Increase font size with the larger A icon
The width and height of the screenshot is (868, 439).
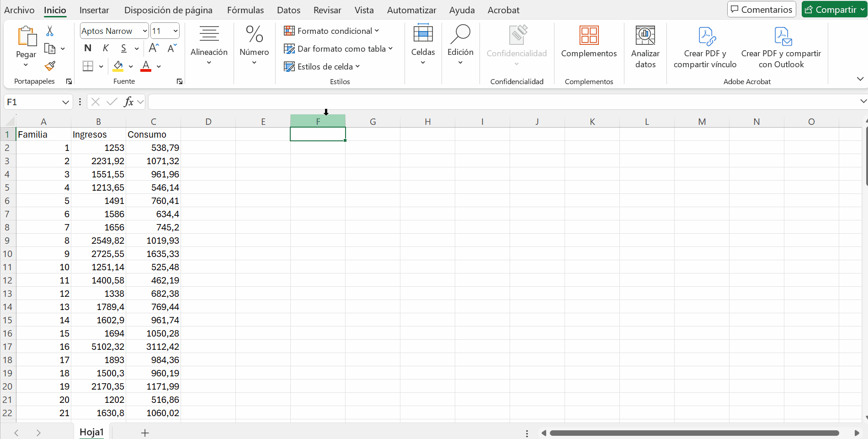tap(154, 48)
